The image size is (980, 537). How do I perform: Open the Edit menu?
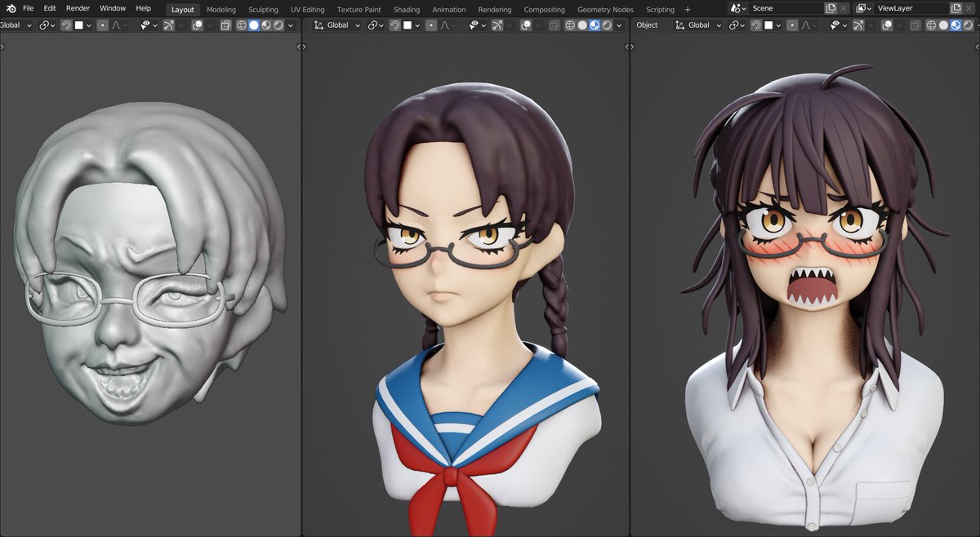(50, 8)
